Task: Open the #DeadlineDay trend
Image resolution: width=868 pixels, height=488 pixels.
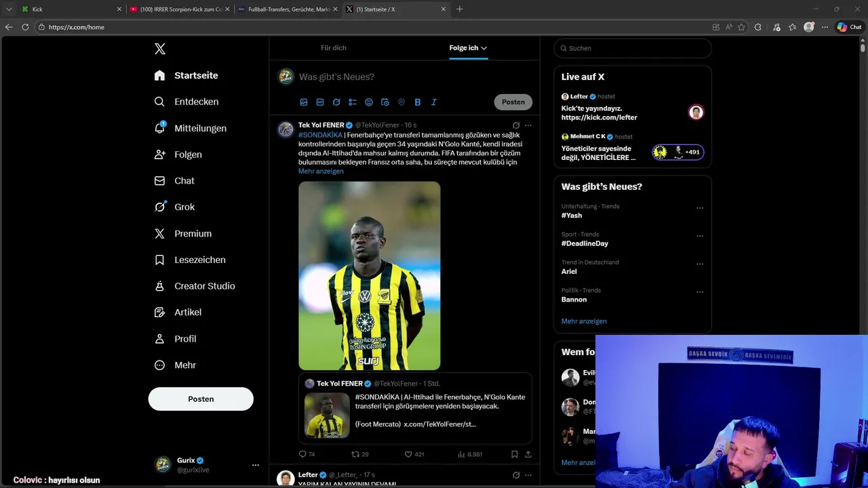Action: (585, 243)
